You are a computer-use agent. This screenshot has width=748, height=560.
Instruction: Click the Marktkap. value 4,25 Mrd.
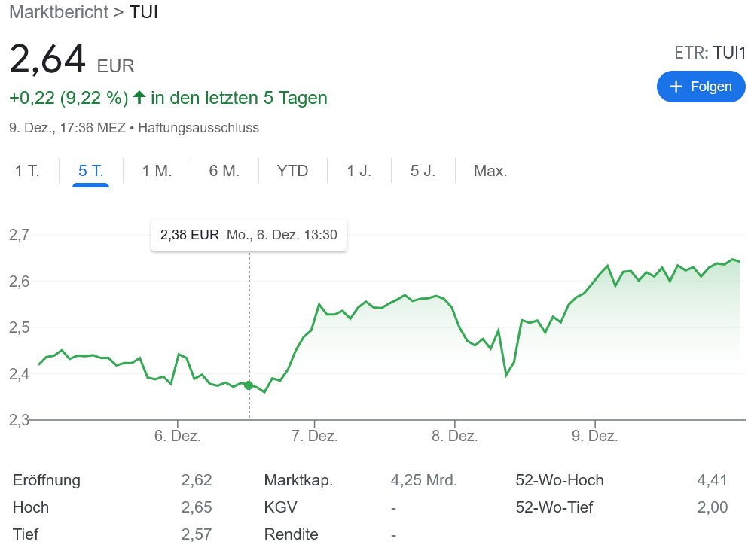tap(423, 480)
